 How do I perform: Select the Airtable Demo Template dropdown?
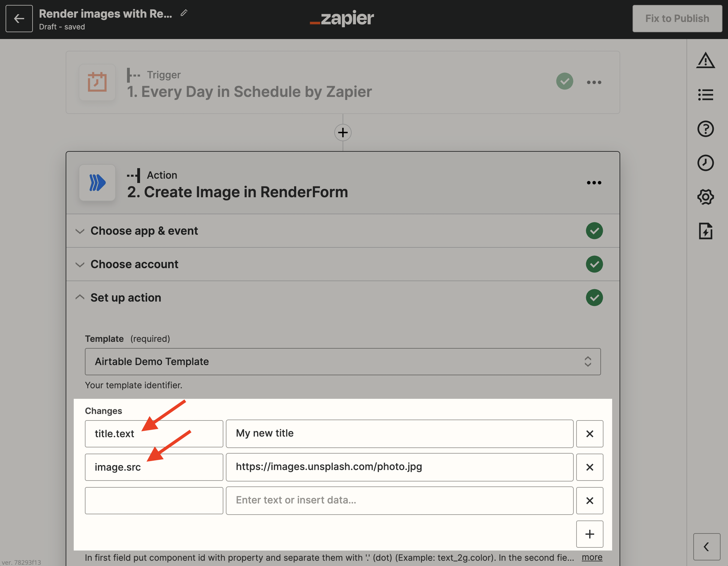point(343,362)
